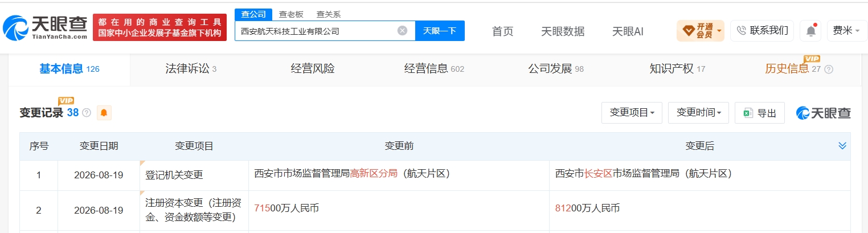Viewport: 868px width, 233px height.
Task: Switch to the 法律诉讼 tab
Action: pyautogui.click(x=191, y=69)
